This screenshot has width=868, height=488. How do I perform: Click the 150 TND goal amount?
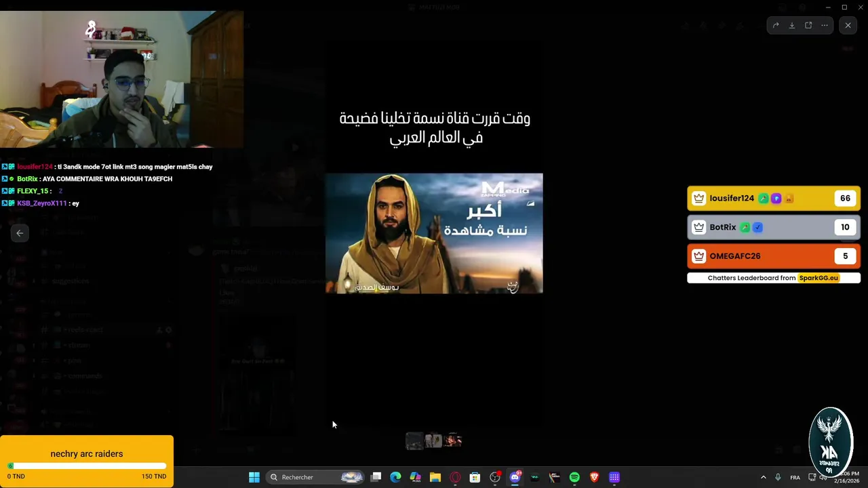154,476
